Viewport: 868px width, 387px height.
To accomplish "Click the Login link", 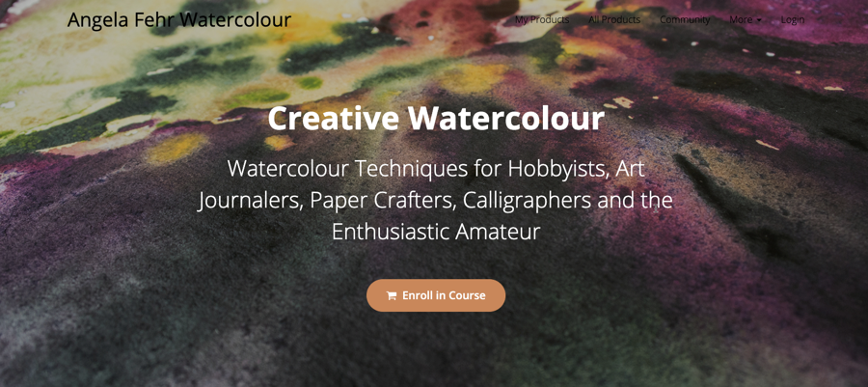I will coord(793,20).
